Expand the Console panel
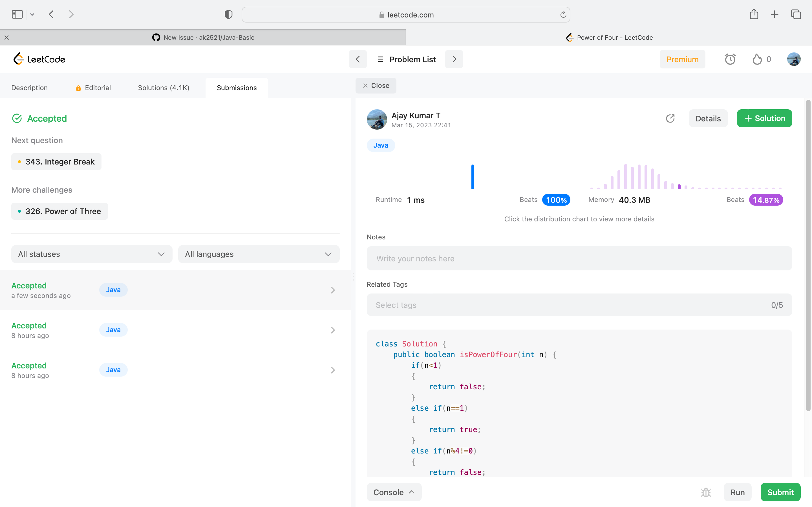Viewport: 812px width, 507px height. pyautogui.click(x=394, y=492)
